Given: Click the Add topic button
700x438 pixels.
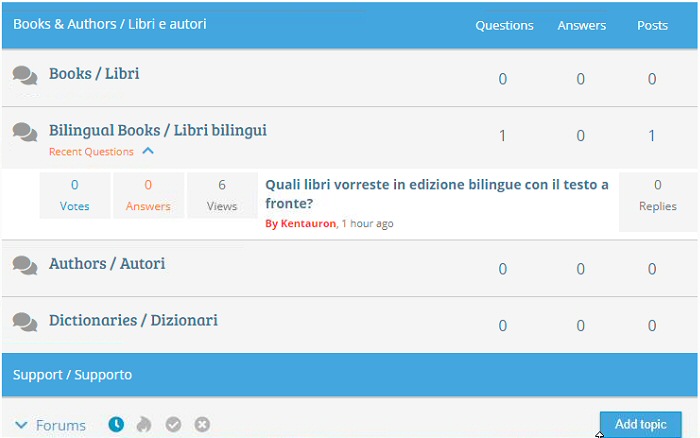Looking at the screenshot, I should 640,424.
